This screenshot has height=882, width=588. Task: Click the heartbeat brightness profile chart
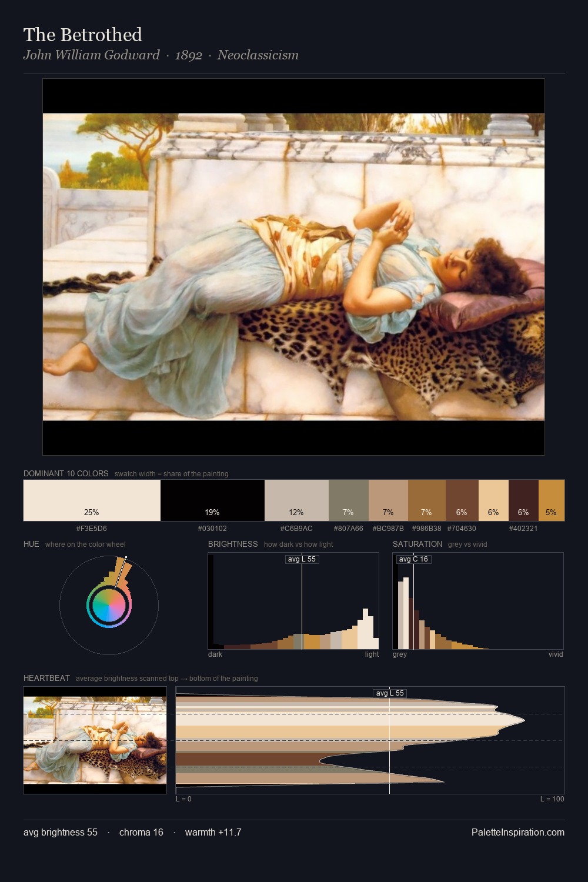point(370,740)
